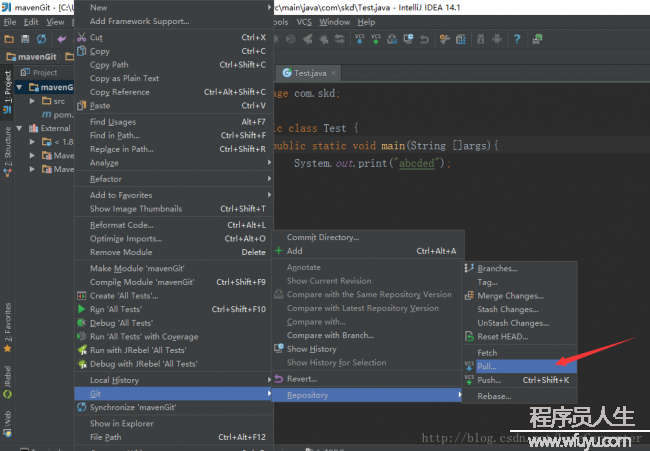Collapse the mavenGit project root arrow
Viewport: 650px width, 451px height.
click(19, 87)
